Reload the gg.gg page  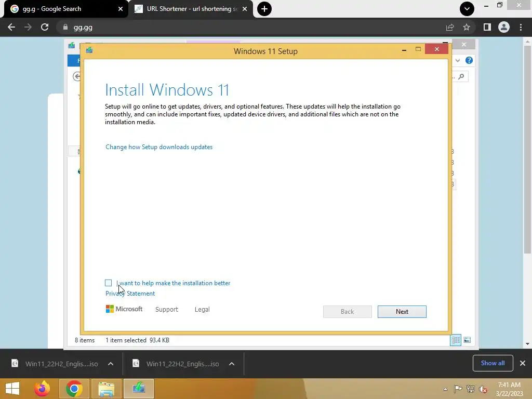pyautogui.click(x=45, y=27)
